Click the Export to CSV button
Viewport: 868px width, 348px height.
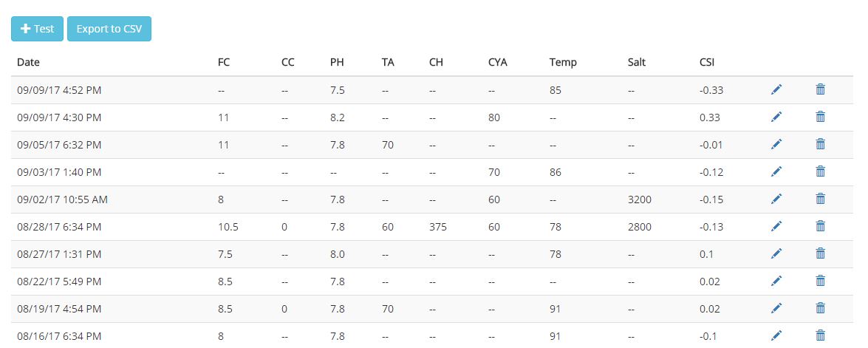tap(109, 29)
